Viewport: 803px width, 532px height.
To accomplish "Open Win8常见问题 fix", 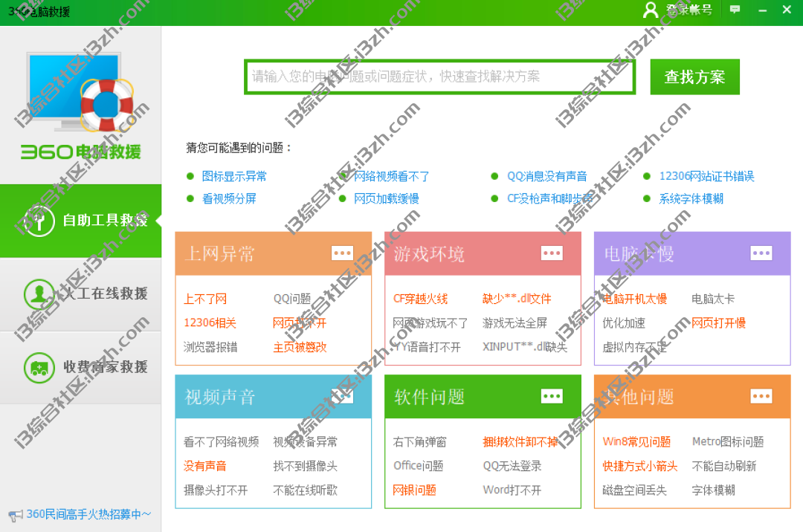I will (x=636, y=441).
